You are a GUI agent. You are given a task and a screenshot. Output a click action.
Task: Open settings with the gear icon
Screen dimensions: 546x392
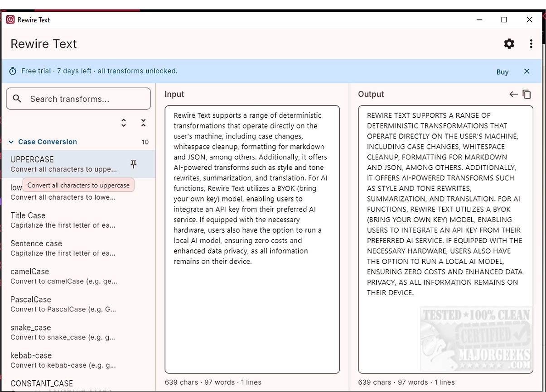pos(509,44)
